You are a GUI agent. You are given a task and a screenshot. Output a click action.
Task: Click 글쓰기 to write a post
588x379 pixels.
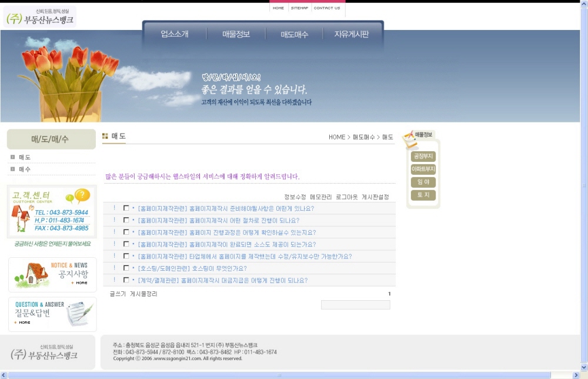click(x=118, y=294)
